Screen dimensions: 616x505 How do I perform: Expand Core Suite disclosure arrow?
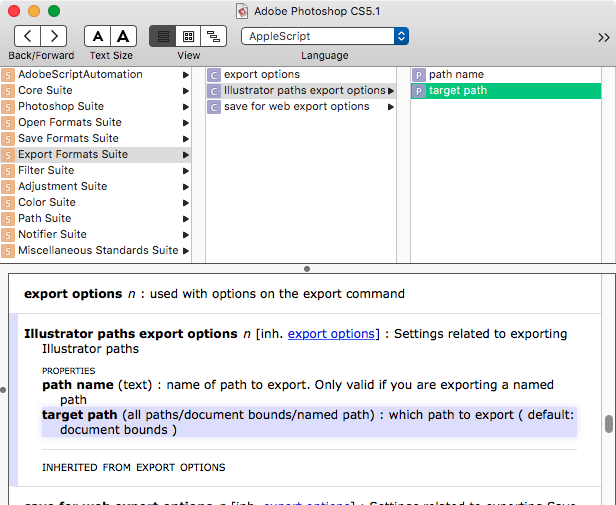tap(185, 91)
